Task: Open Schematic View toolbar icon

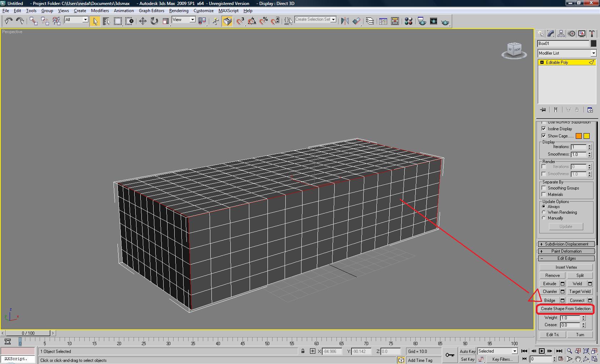Action: pyautogui.click(x=395, y=21)
